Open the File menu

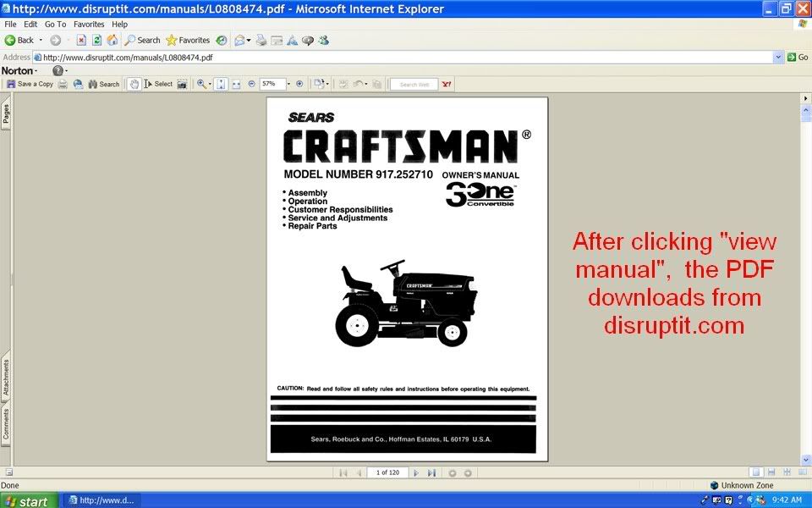tap(10, 24)
